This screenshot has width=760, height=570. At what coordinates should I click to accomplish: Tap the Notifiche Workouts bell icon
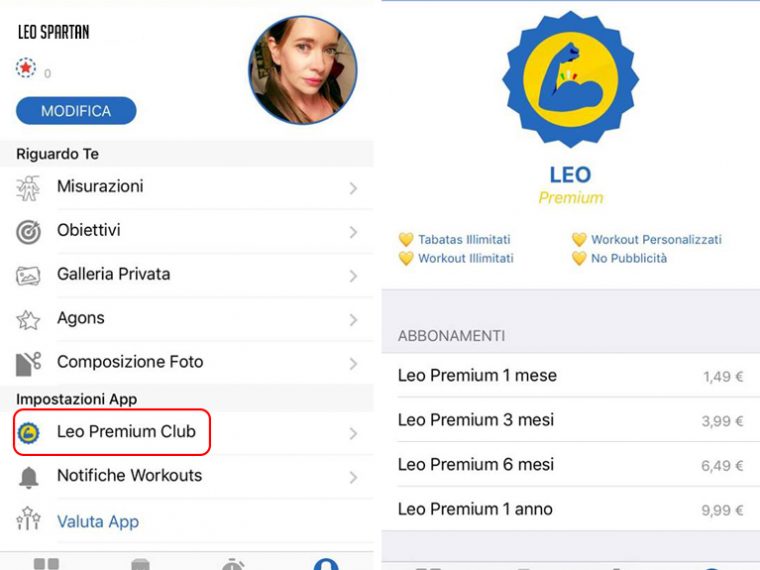click(29, 477)
